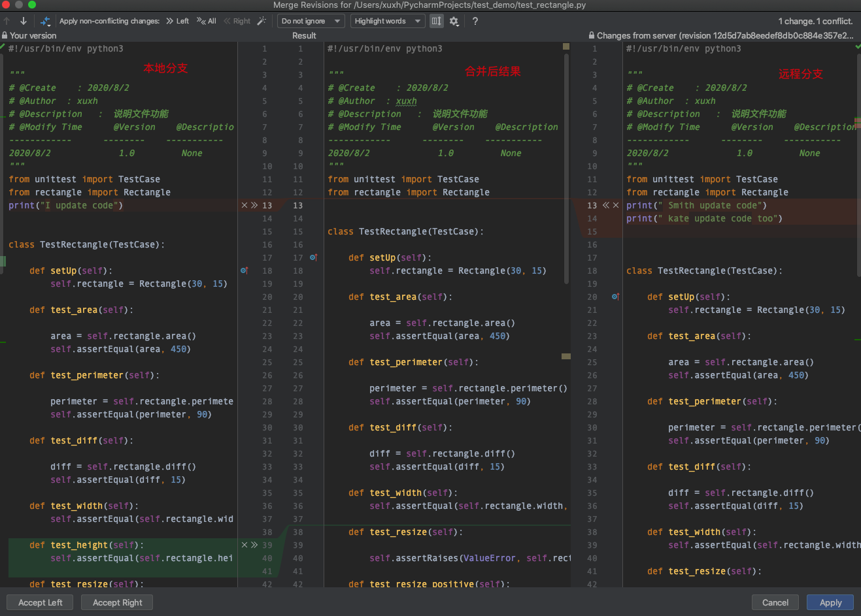Viewport: 861px width, 616px height.
Task: Click 'def test_perimeter(self):' in Result pane
Action: pos(413,362)
